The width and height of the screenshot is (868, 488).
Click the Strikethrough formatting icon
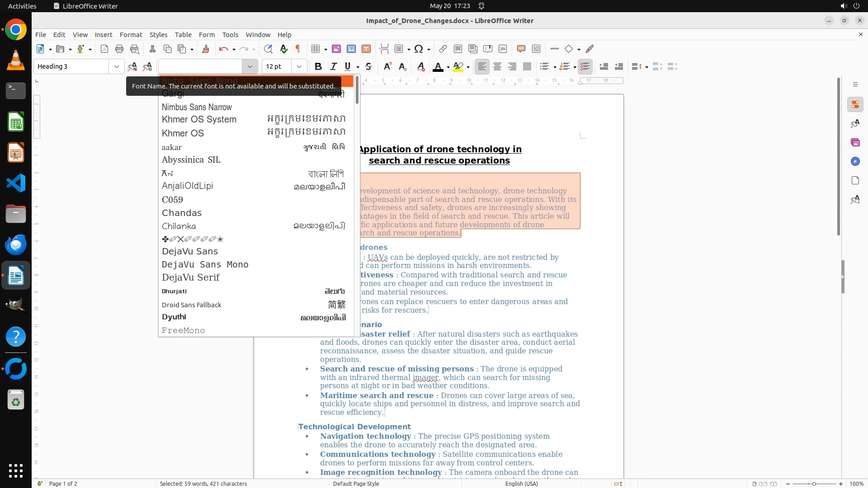[368, 66]
